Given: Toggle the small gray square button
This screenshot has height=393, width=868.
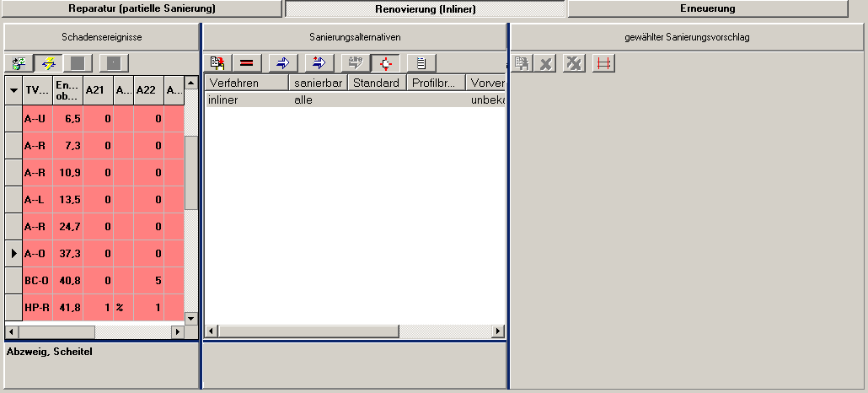Looking at the screenshot, I should (x=114, y=63).
